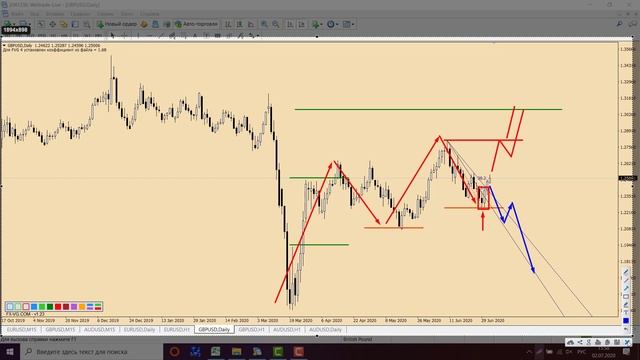This screenshot has height=360, width=640.
Task: Upload screenshot via cloud icon
Action: pyautogui.click(x=571, y=342)
